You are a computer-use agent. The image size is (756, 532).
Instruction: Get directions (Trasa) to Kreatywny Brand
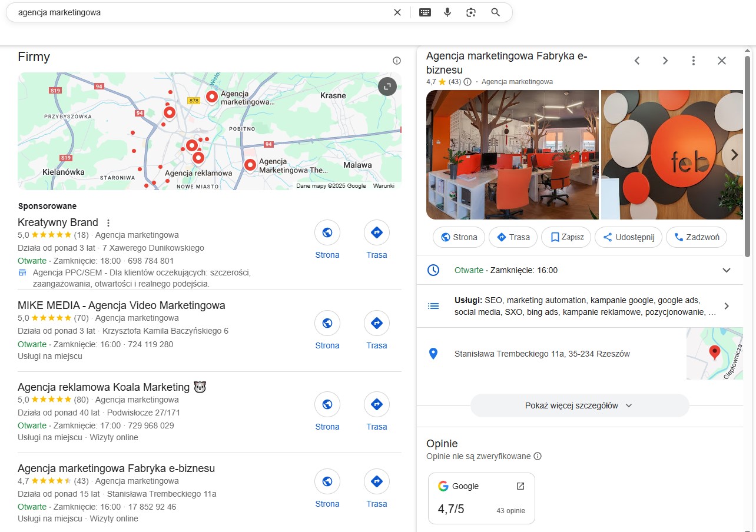[x=377, y=240]
